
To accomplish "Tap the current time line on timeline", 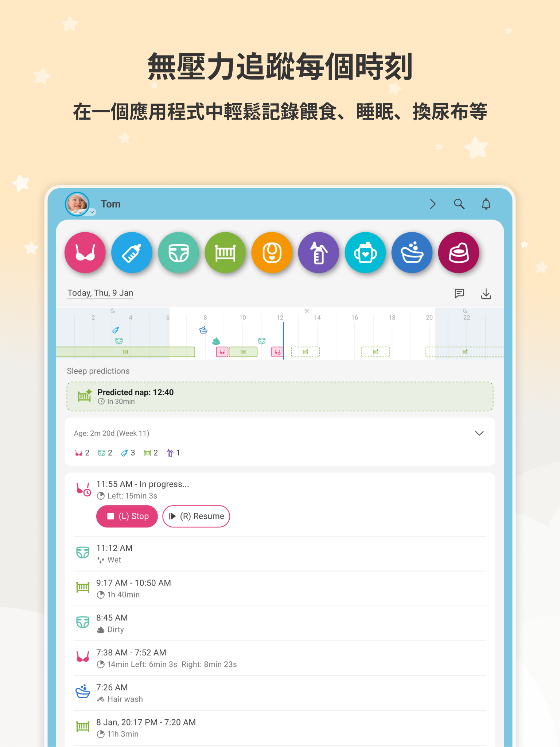I will point(283,340).
